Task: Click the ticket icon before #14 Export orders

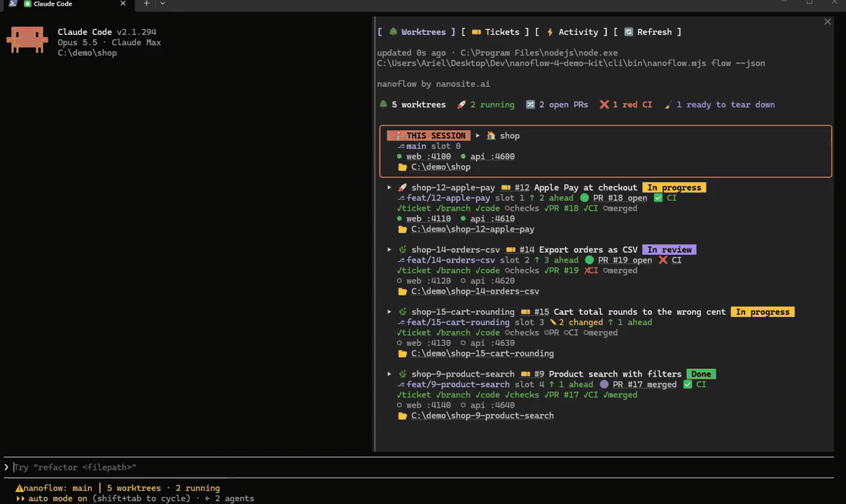Action: click(511, 250)
